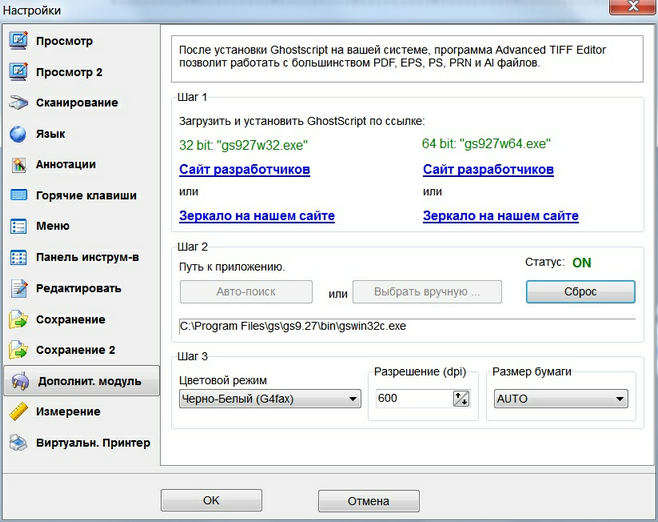This screenshot has width=658, height=522.
Task: Click the printer icon for Виртуальн. Принтер
Action: tap(18, 443)
